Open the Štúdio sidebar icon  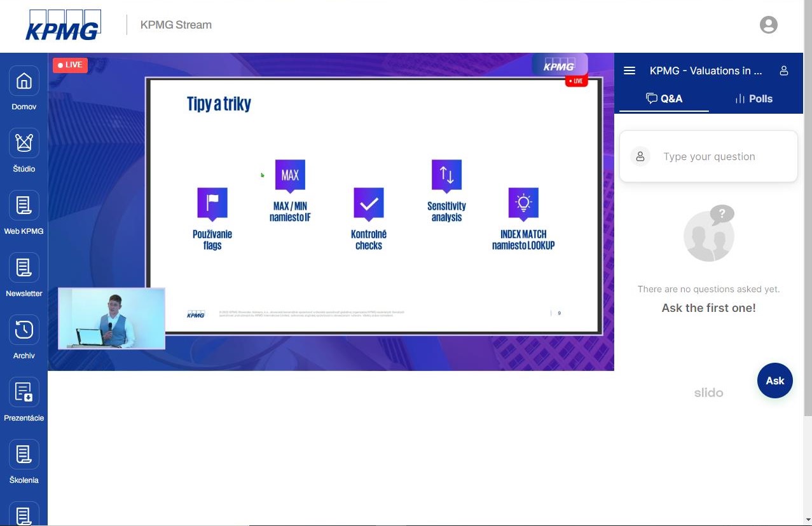24,143
